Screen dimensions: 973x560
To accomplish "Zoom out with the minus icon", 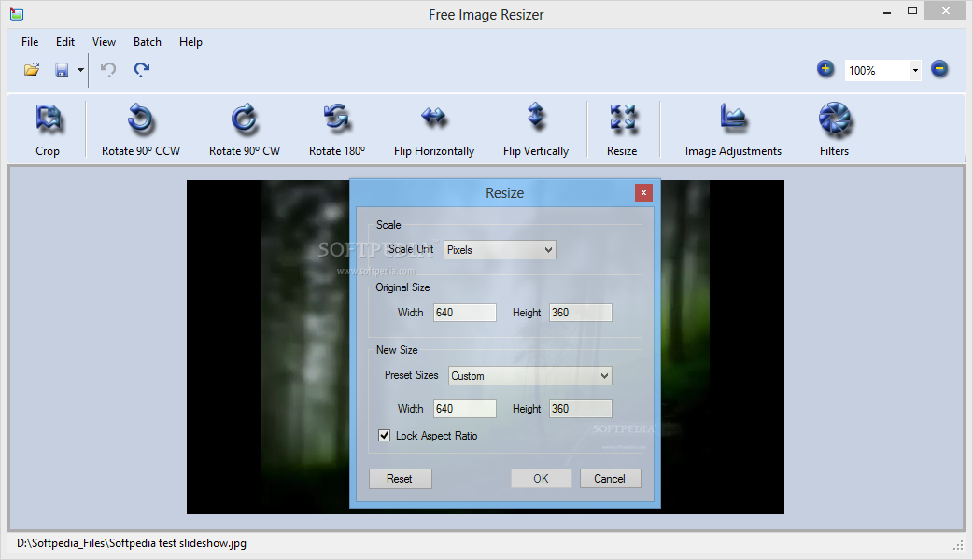I will (x=939, y=69).
